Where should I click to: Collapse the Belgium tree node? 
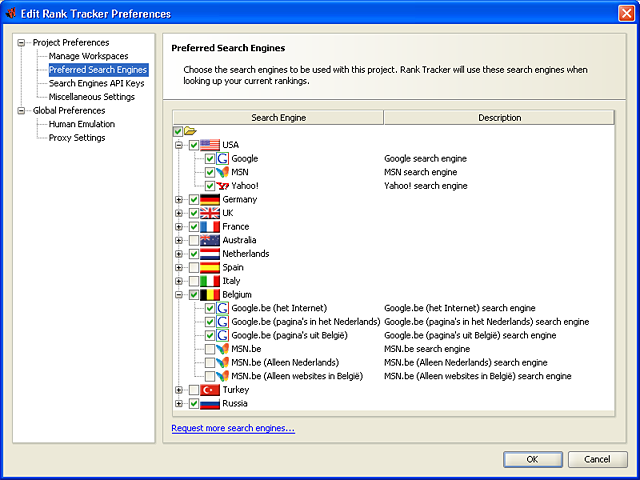(x=179, y=295)
